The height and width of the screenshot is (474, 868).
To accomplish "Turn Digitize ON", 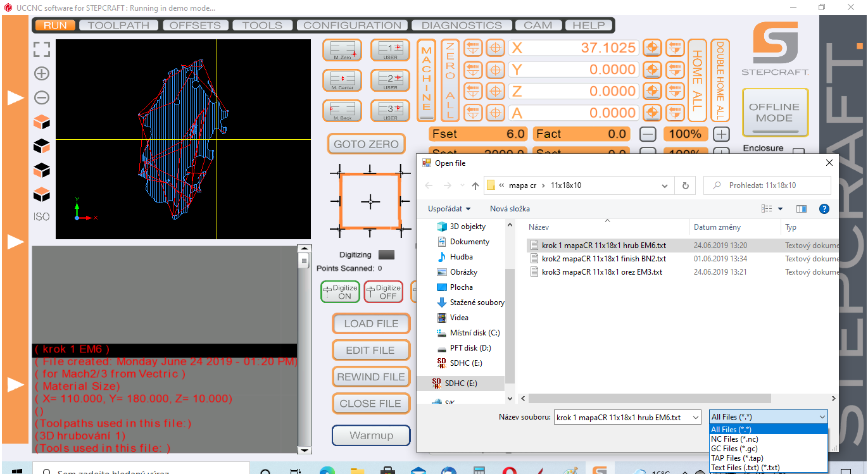I will [x=340, y=292].
